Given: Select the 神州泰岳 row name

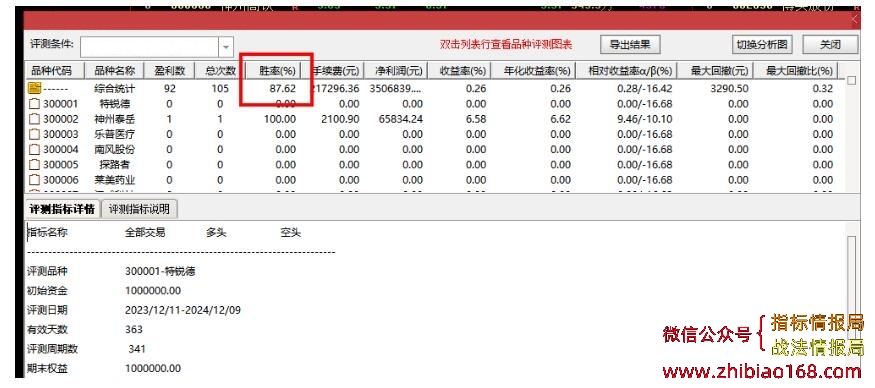Looking at the screenshot, I should click(x=114, y=119).
